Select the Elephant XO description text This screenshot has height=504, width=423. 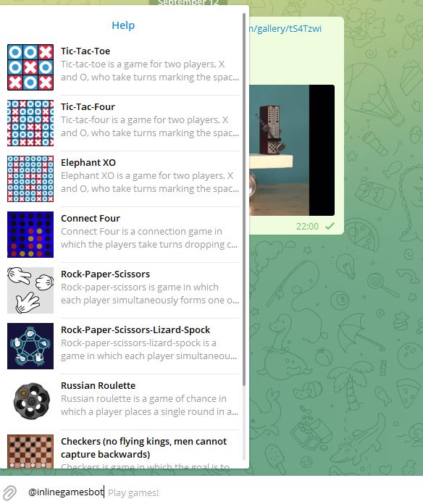[x=150, y=182]
